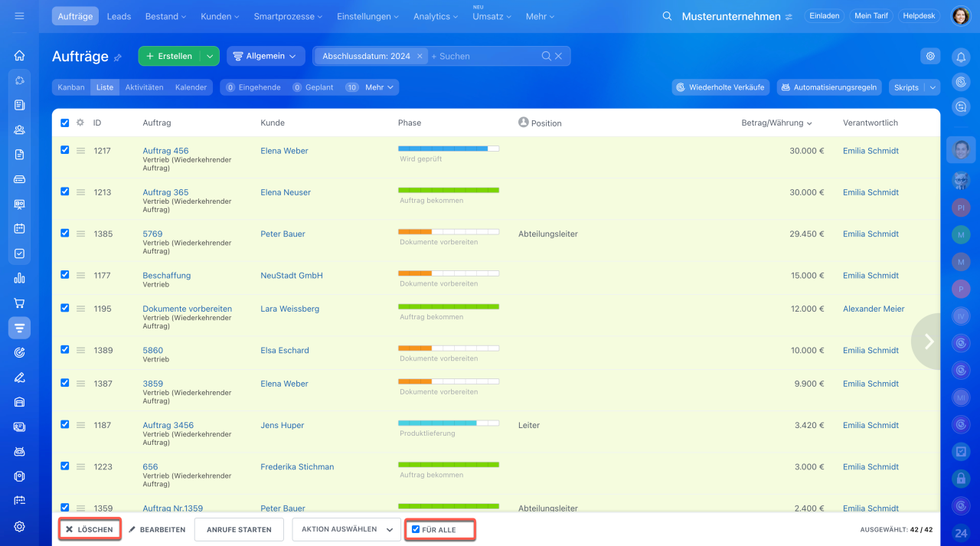Open the robot sidebar icon
980x546 pixels.
[19, 452]
